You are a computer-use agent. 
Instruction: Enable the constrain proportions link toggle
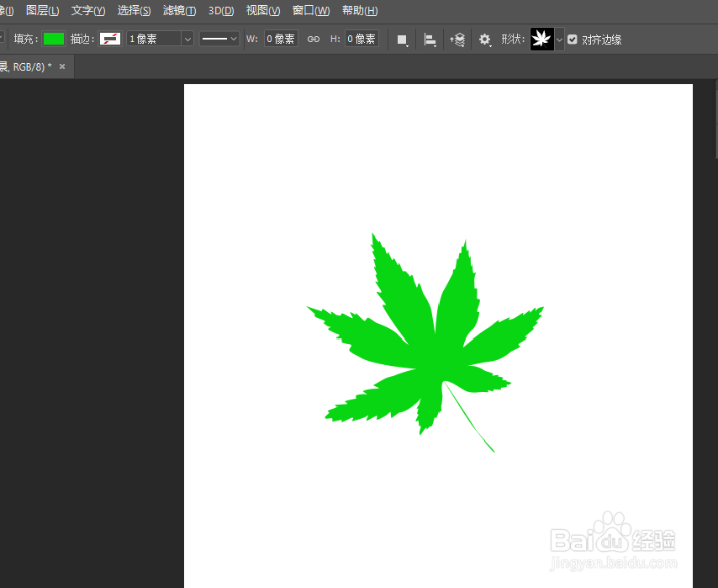313,39
